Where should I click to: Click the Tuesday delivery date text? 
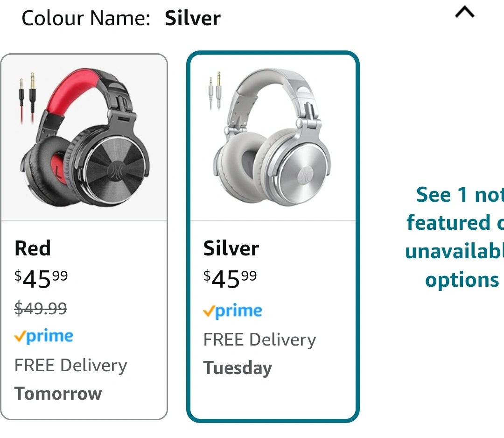tap(238, 368)
